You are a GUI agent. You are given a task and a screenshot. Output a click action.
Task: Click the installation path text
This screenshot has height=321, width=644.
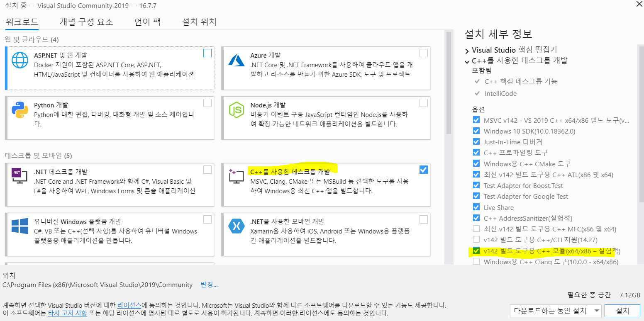coord(98,285)
